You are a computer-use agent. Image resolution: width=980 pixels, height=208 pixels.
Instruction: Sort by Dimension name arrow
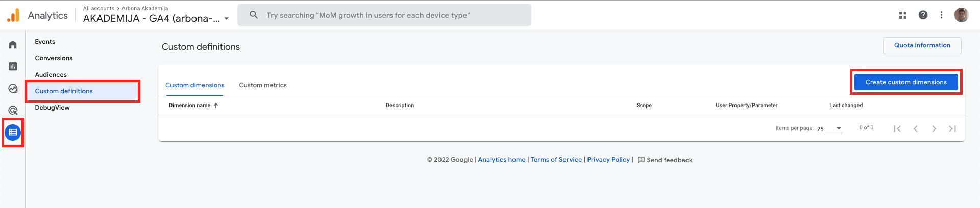pyautogui.click(x=216, y=106)
